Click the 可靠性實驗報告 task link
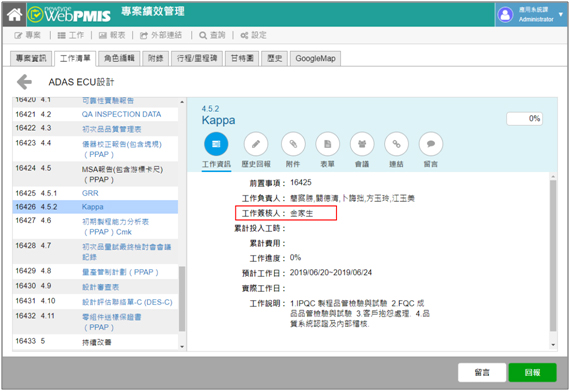Image resolution: width=570 pixels, height=391 pixels. coord(108,100)
